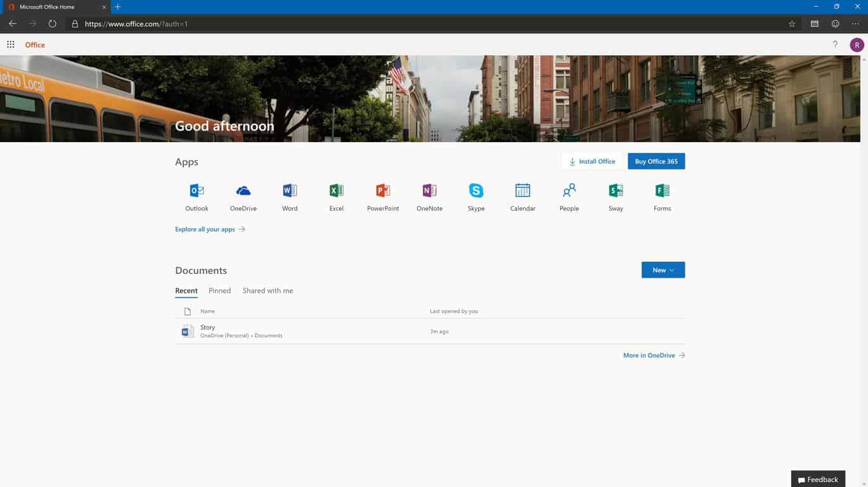The width and height of the screenshot is (868, 487).
Task: Switch to the Pinned documents tab
Action: click(219, 291)
